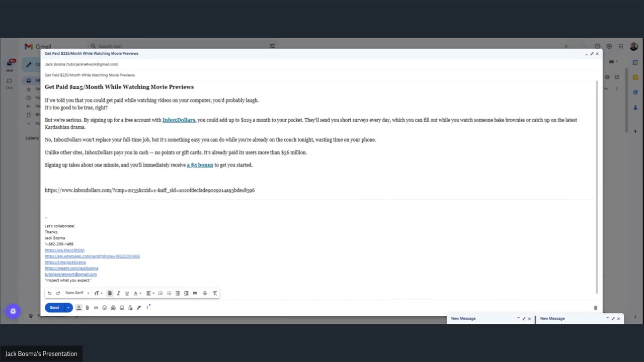Open the t.me/jackbosma link
644x362 pixels.
pos(65,262)
